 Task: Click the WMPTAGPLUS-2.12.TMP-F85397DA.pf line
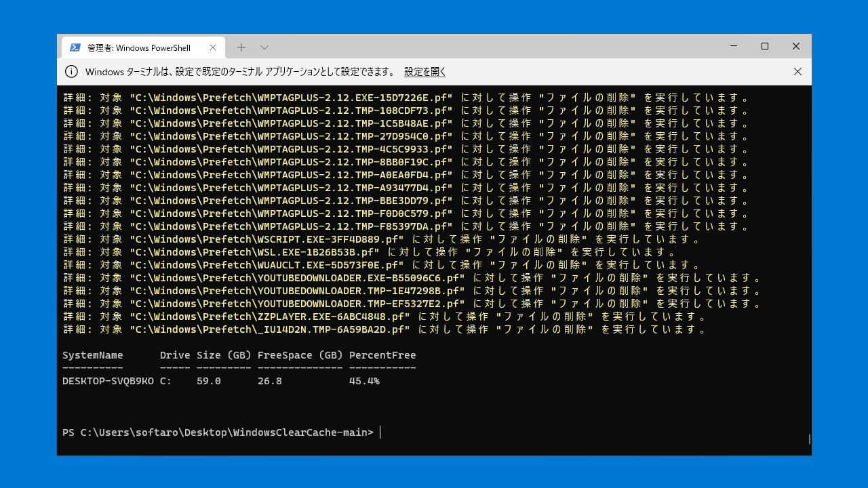pos(406,226)
